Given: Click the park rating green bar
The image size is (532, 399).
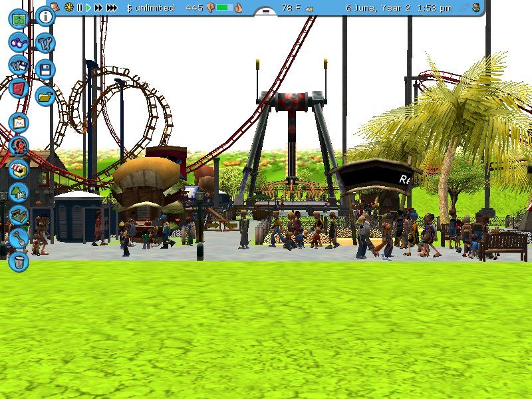Looking at the screenshot, I should [225, 8].
